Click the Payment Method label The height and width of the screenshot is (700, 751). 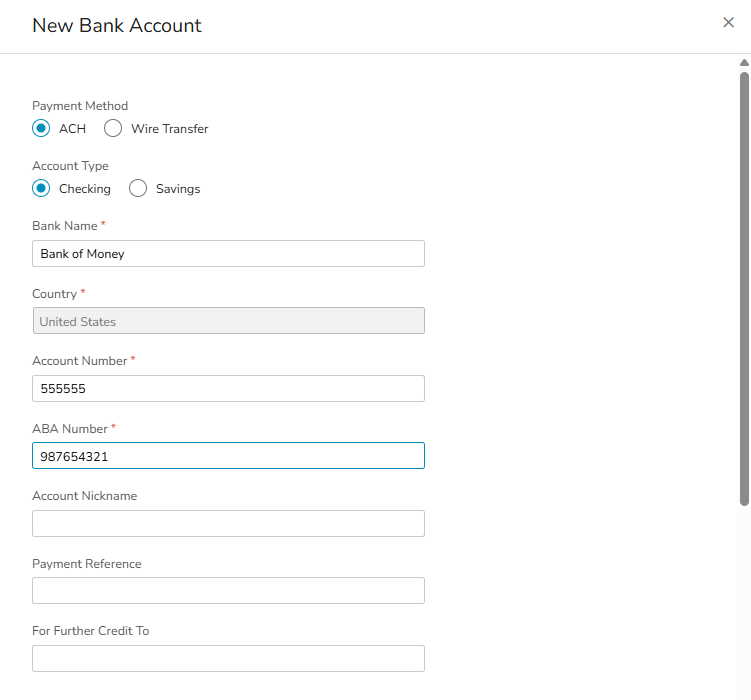click(x=80, y=106)
